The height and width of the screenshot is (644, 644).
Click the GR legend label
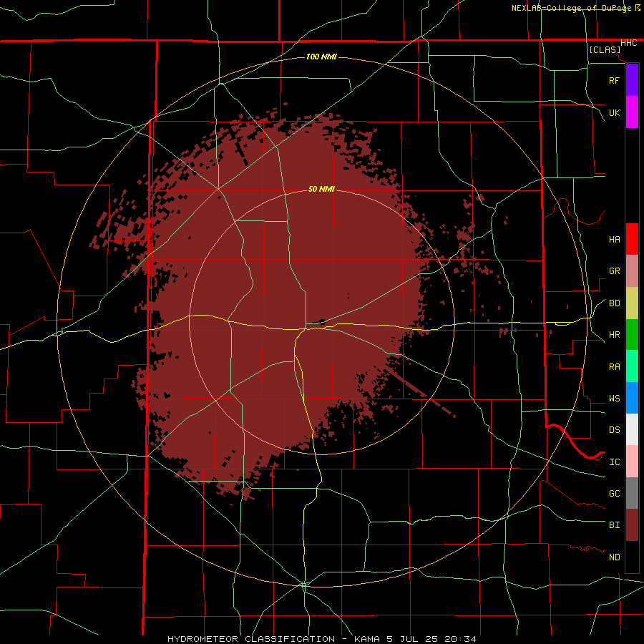614,271
